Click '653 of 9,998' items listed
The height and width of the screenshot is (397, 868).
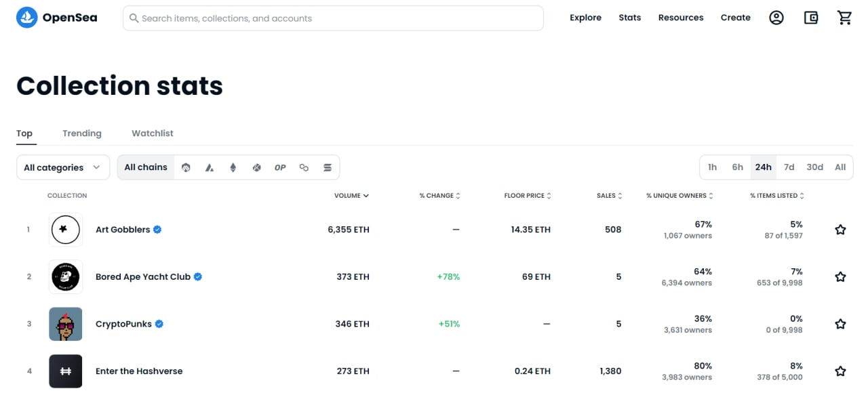tap(780, 283)
